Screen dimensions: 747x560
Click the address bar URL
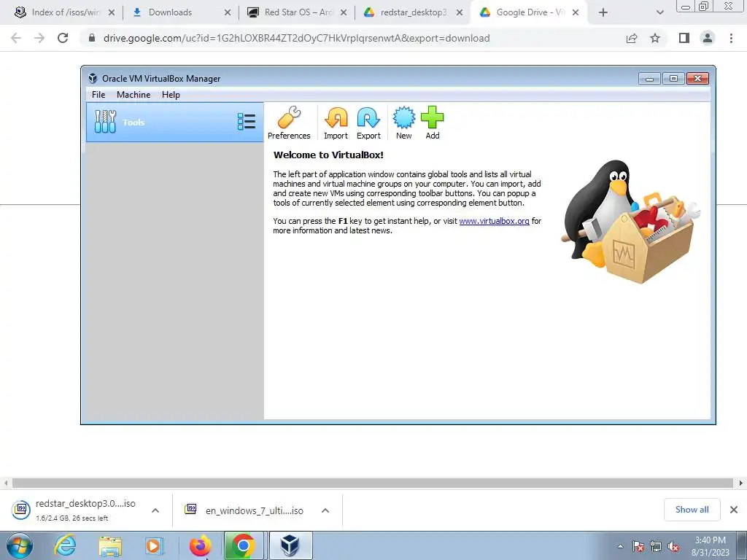click(296, 38)
